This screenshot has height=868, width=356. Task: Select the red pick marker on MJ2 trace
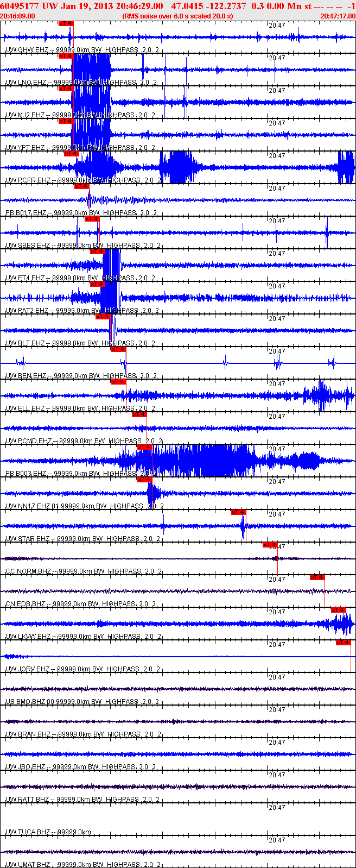click(x=66, y=89)
